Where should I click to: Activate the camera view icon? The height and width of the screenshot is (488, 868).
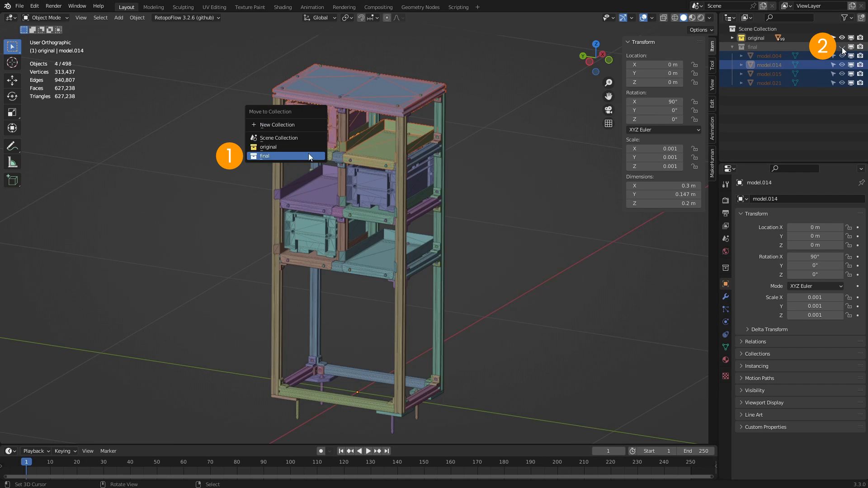point(609,110)
